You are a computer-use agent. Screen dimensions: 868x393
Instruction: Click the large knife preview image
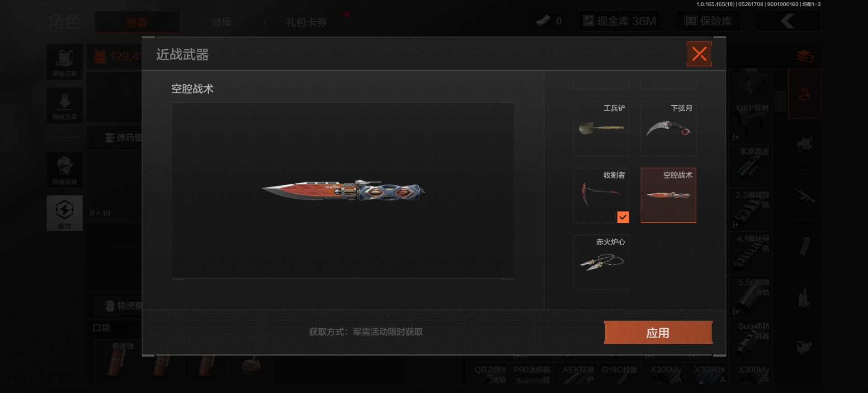coord(343,191)
